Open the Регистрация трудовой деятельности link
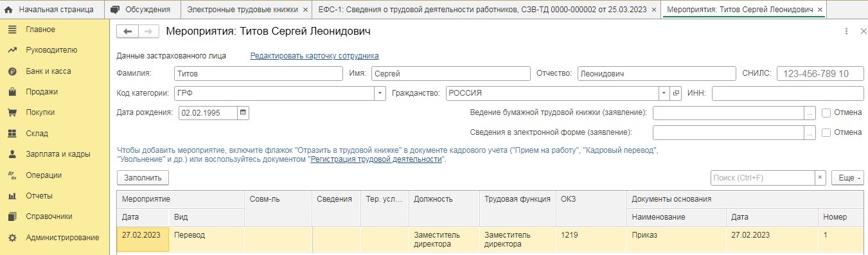The image size is (868, 255). 376,159
